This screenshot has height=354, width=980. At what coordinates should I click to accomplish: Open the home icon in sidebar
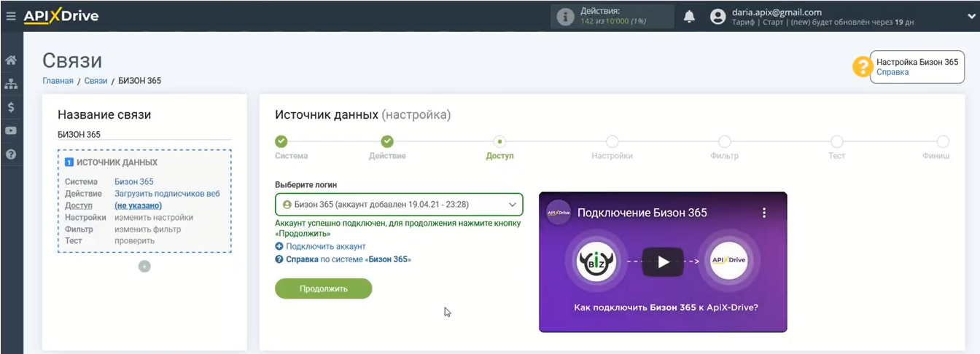(11, 60)
